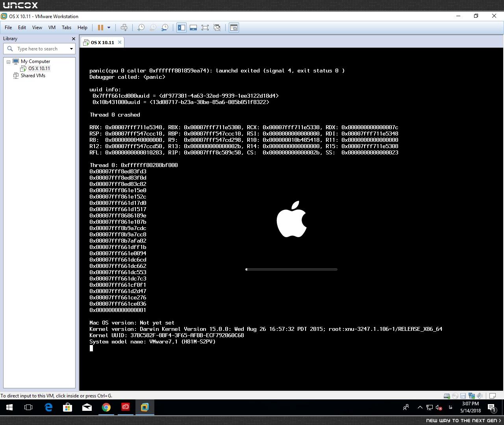Open the Microsoft Store taskbar icon

(68, 407)
